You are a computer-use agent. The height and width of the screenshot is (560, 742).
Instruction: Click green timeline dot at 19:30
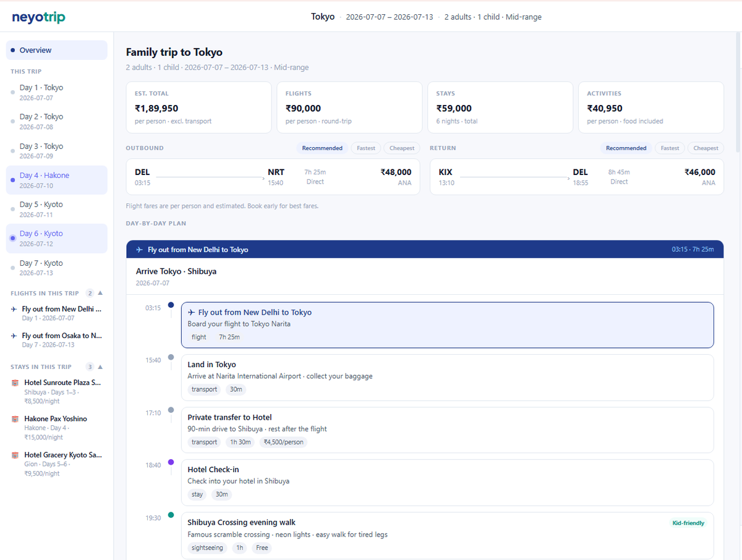coord(171,514)
